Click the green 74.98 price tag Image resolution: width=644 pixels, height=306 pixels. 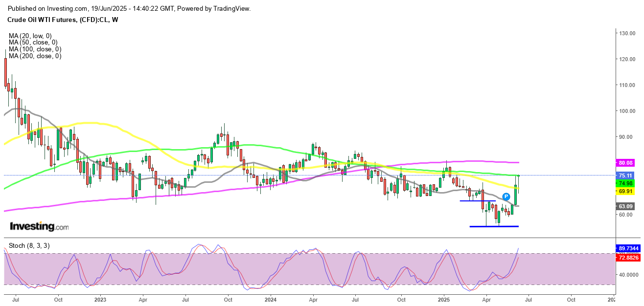[x=626, y=183]
